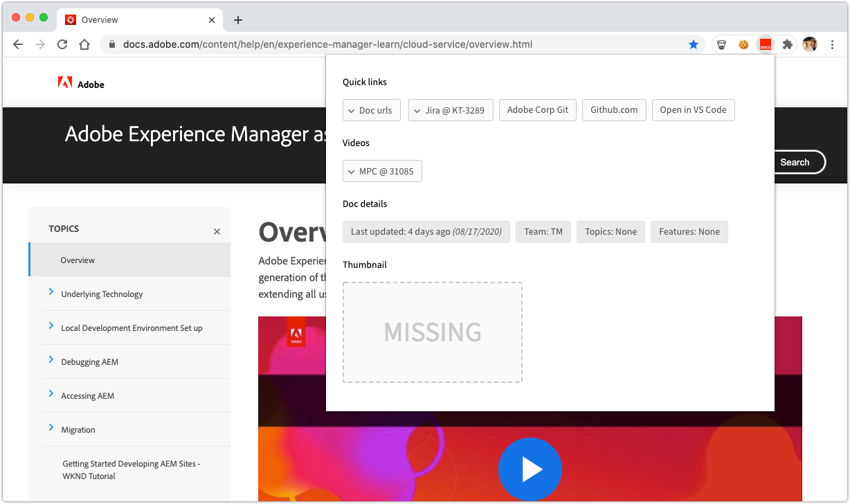Click the Adobe logo in page header
The image size is (850, 504).
(x=81, y=84)
